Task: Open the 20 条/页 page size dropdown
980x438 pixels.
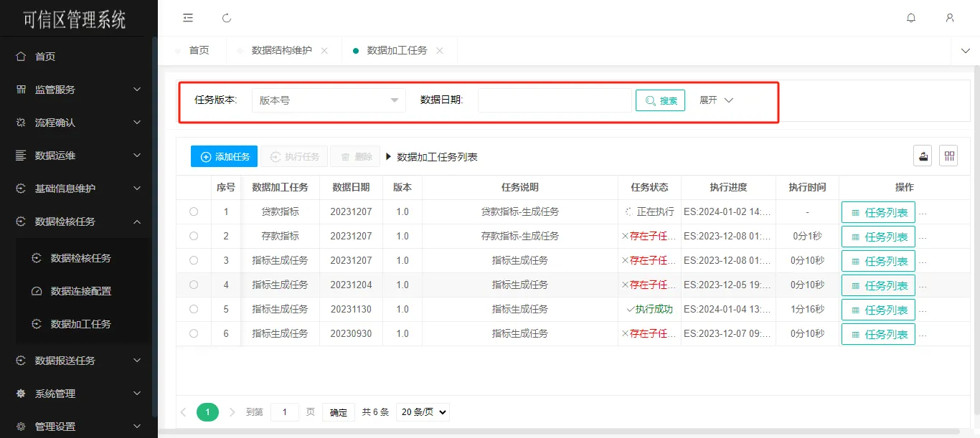Action: 423,412
